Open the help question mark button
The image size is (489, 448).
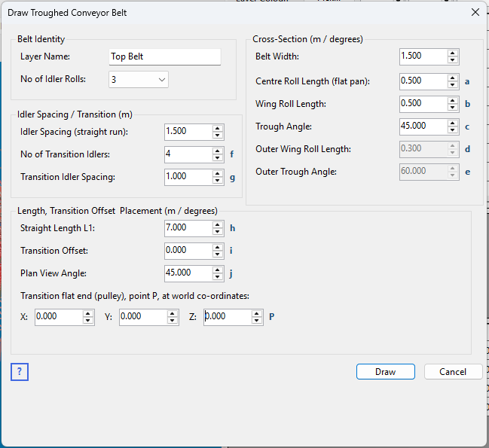click(x=20, y=372)
